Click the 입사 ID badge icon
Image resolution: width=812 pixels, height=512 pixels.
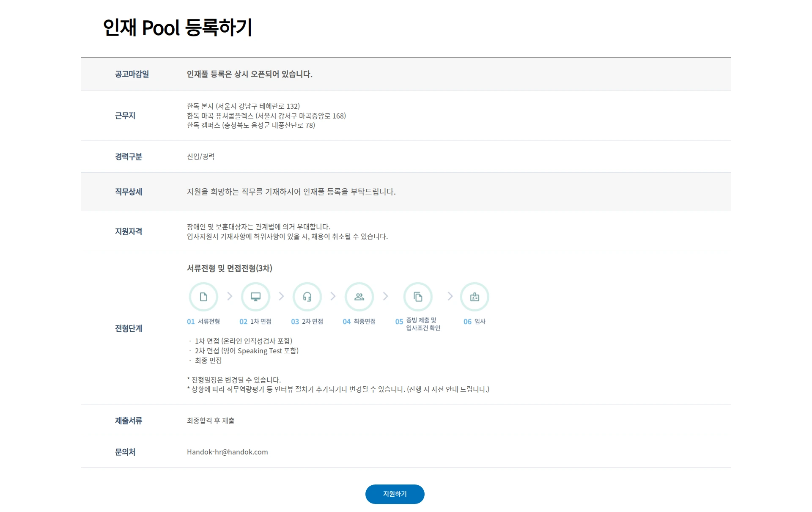pyautogui.click(x=475, y=297)
